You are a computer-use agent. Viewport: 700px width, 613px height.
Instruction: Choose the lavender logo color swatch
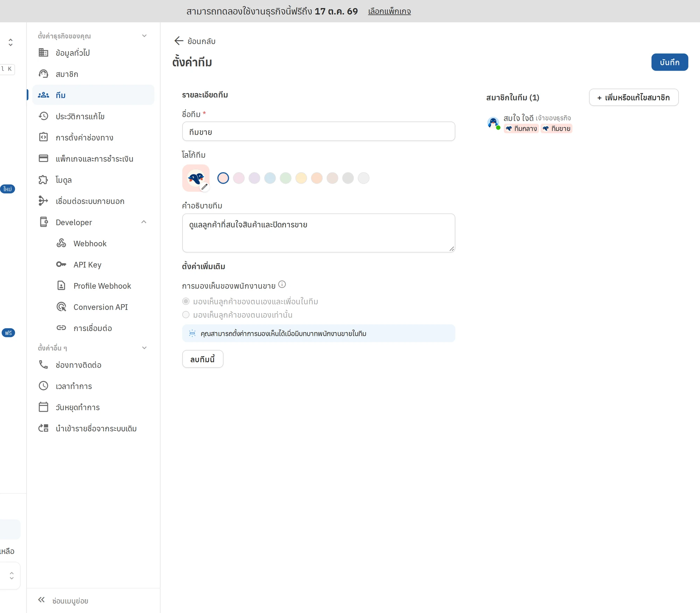[x=254, y=178]
